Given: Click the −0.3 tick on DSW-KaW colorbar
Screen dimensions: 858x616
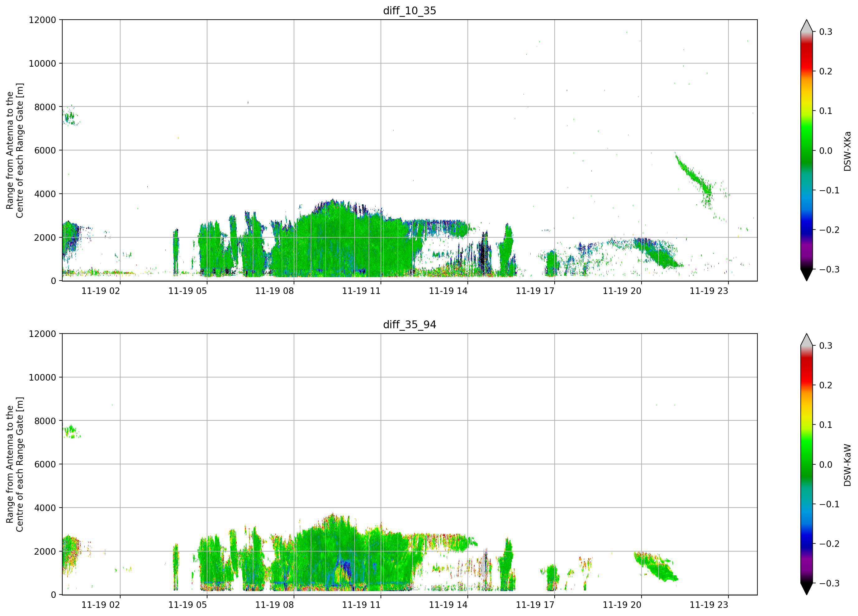Looking at the screenshot, I should 829,583.
